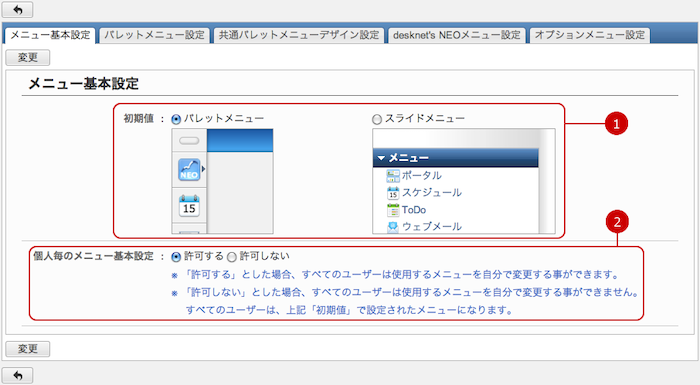Click the bottom back arrow button
700x385 pixels.
click(x=17, y=375)
